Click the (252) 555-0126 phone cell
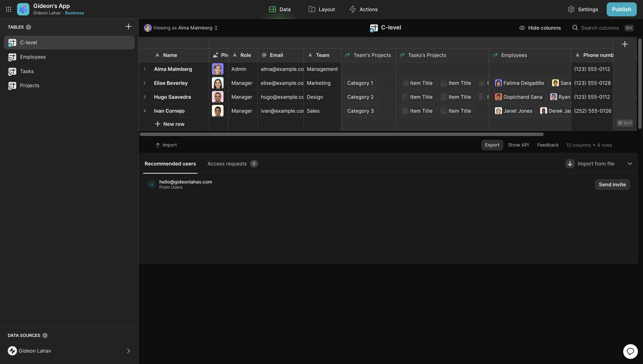Viewport: 643px width, 364px height. 592,111
